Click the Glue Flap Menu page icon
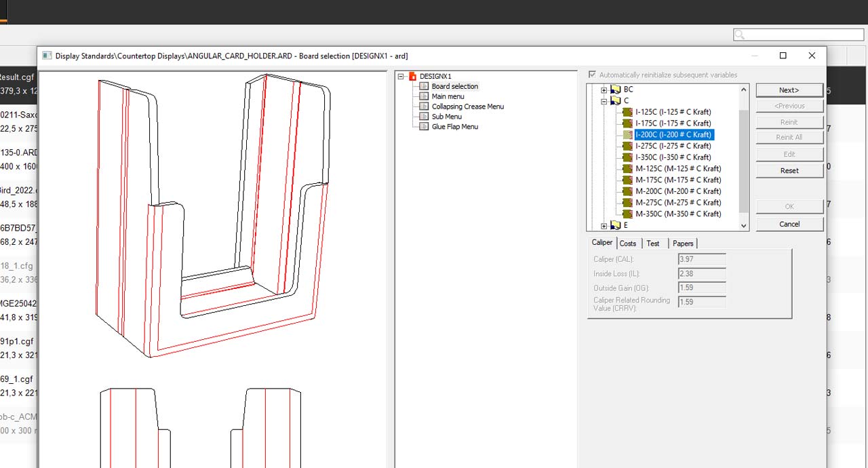The height and width of the screenshot is (468, 868). 424,127
